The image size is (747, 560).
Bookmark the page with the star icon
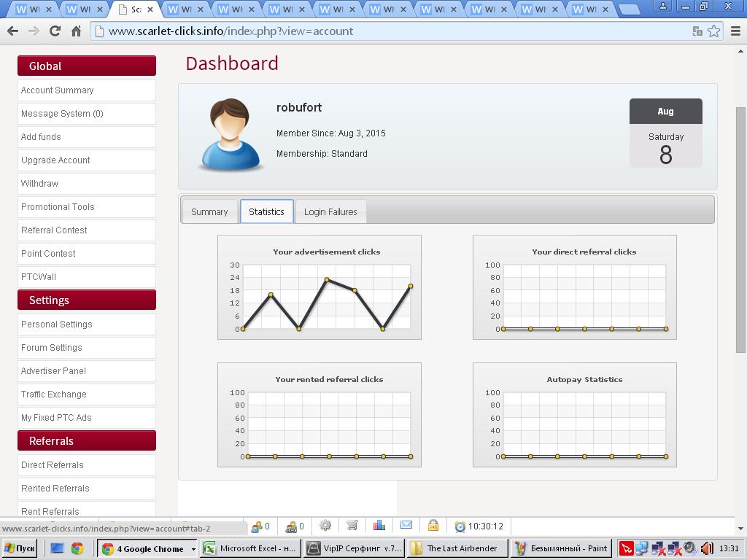pyautogui.click(x=713, y=31)
